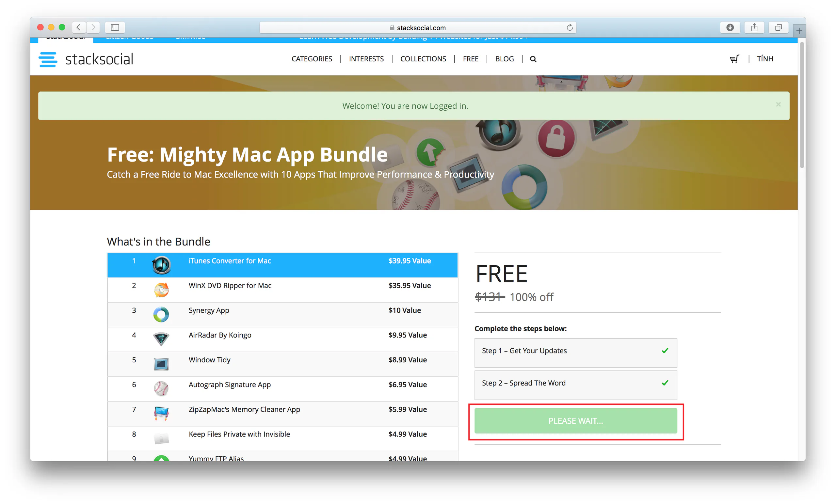Show all tabs with the tab overview icon
This screenshot has height=504, width=836.
coord(778,27)
